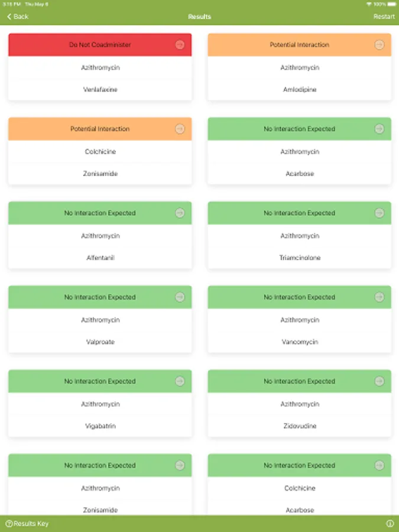The height and width of the screenshot is (532, 399).
Task: Tap arrow icon on Azithromycin–Valproate card
Action: click(180, 297)
